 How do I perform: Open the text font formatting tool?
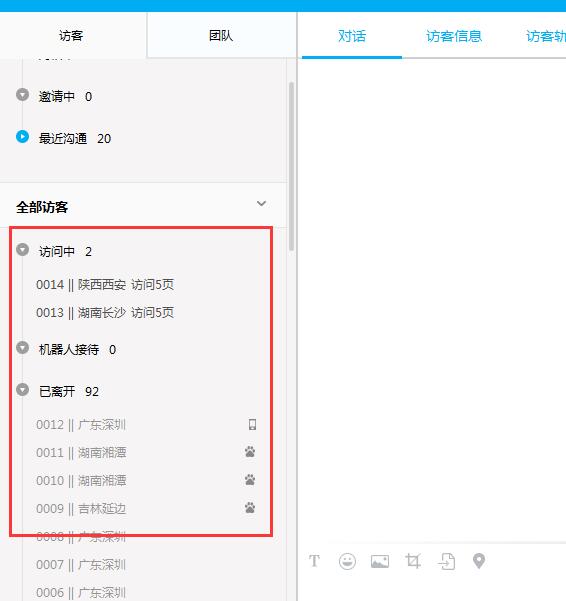[314, 561]
